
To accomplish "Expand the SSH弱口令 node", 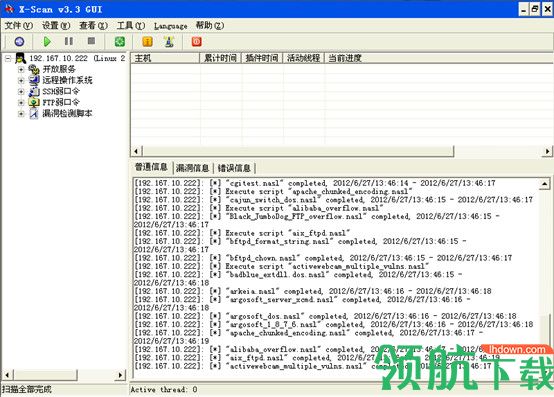I will coord(21,91).
